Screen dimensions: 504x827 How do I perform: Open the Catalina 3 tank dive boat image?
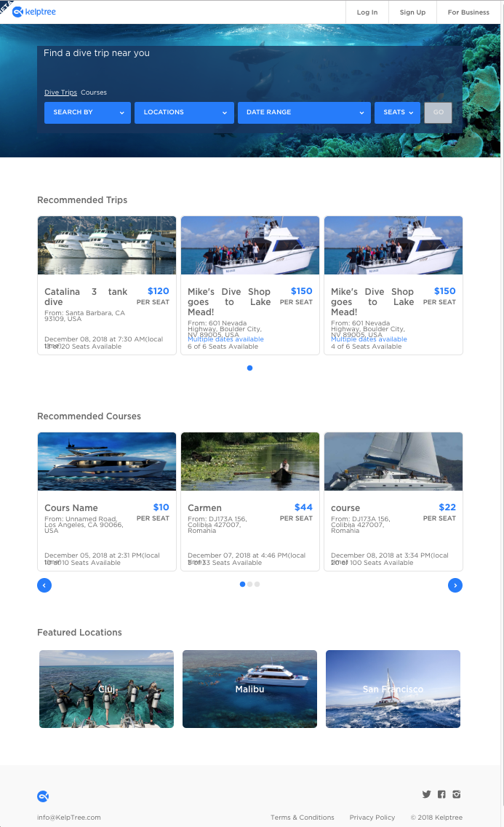107,245
